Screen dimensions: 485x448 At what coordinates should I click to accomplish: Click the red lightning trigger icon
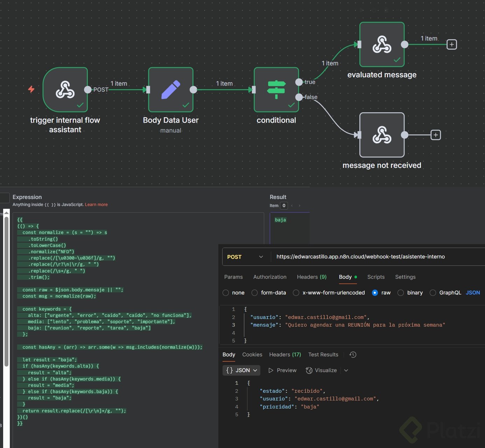point(31,89)
